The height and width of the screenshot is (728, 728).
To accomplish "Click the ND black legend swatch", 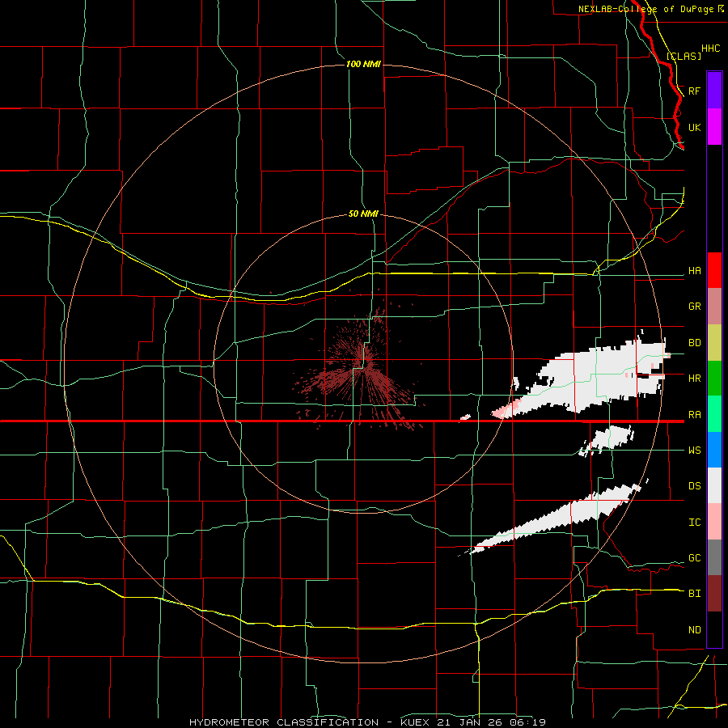I will click(x=714, y=629).
